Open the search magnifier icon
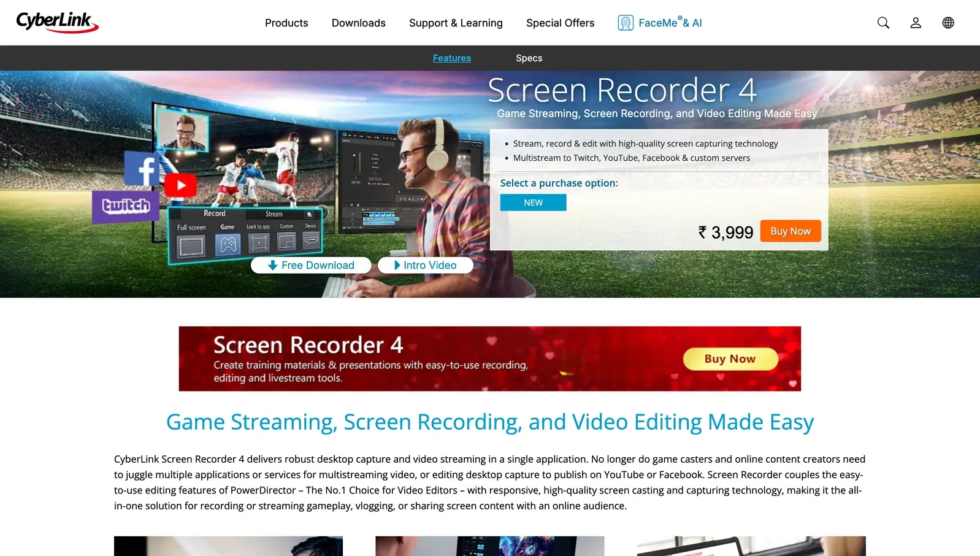 (x=883, y=23)
